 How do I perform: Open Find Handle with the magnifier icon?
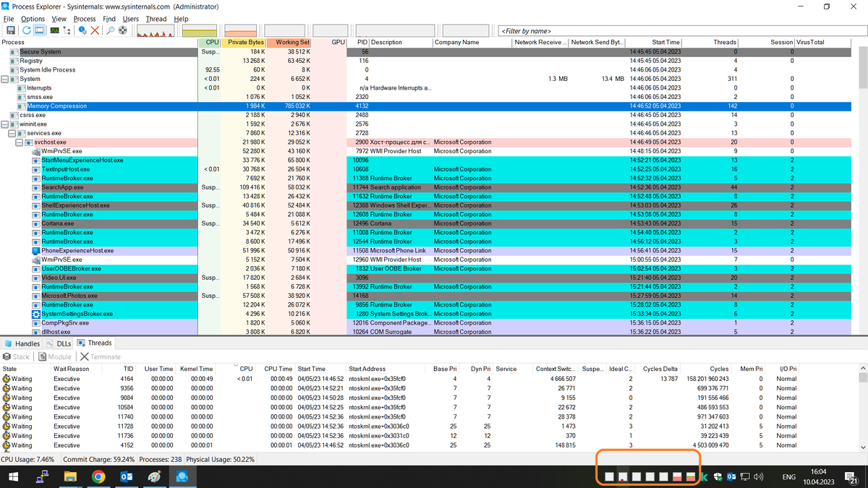[x=110, y=30]
